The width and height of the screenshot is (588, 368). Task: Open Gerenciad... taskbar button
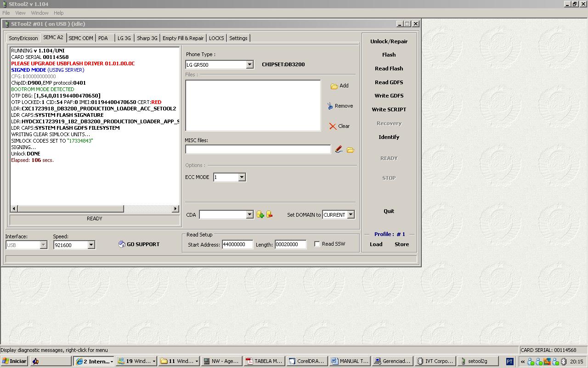coord(392,361)
